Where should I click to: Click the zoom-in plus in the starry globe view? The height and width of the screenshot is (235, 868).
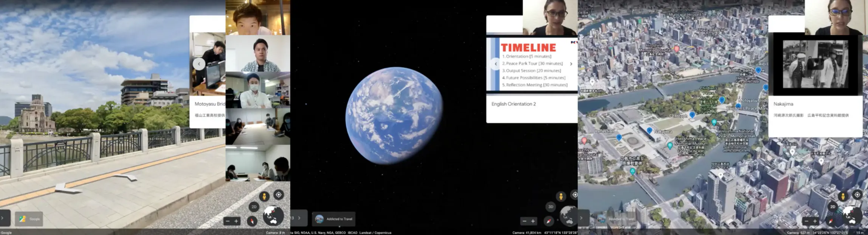coord(533,221)
